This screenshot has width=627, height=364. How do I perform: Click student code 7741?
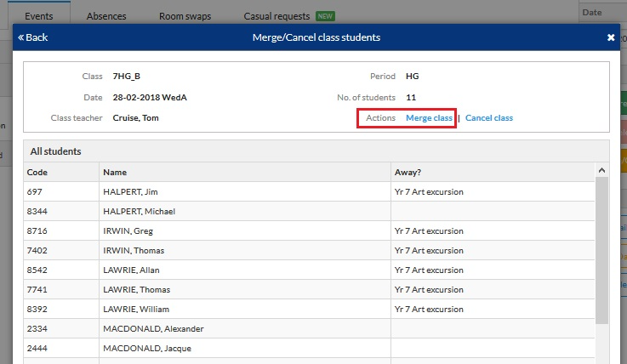click(37, 290)
